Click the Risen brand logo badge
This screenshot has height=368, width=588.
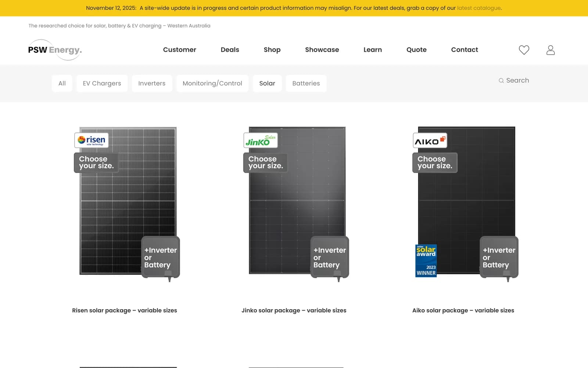[x=92, y=140]
